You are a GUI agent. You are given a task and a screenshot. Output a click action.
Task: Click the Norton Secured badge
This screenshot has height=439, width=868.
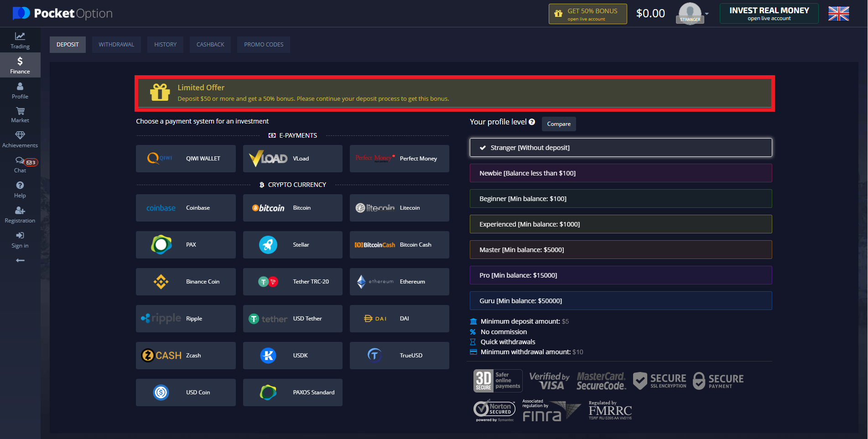point(495,411)
